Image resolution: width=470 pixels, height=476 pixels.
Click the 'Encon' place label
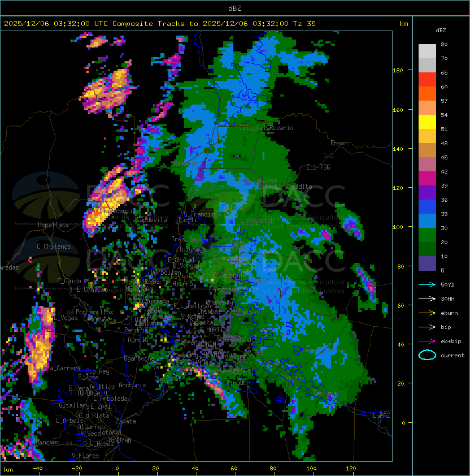339,143
